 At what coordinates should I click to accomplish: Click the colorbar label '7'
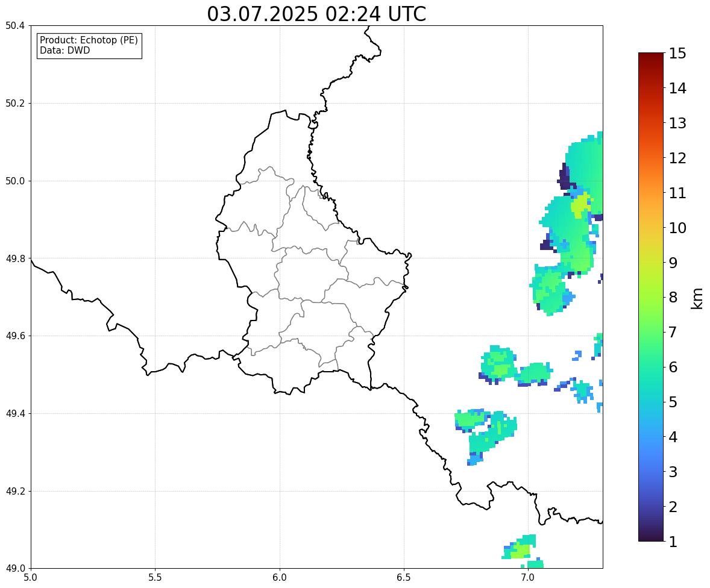673,332
